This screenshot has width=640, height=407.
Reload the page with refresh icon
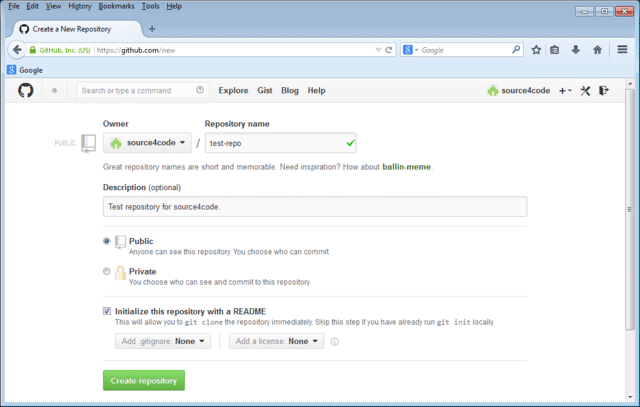coord(389,50)
